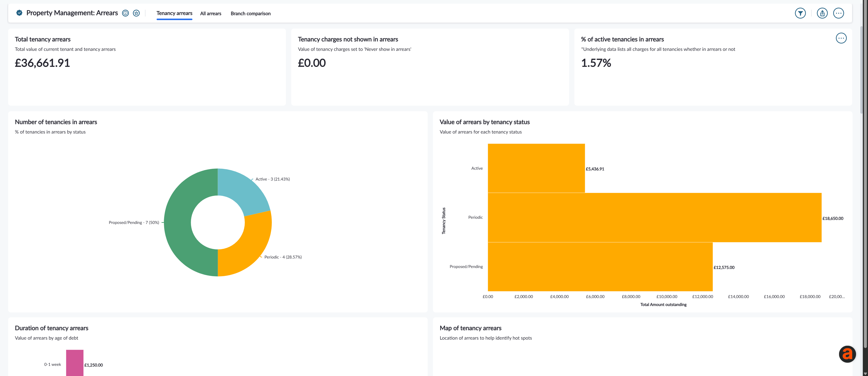Open the header more options ellipsis
The width and height of the screenshot is (868, 376).
coord(838,13)
